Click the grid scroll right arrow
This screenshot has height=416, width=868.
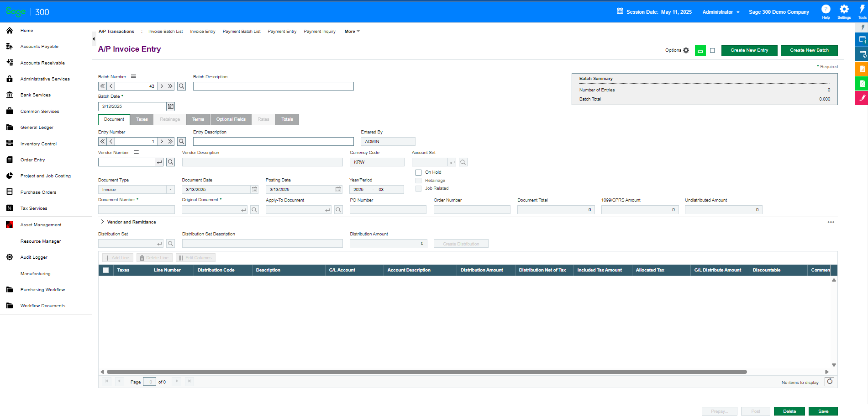[827, 372]
